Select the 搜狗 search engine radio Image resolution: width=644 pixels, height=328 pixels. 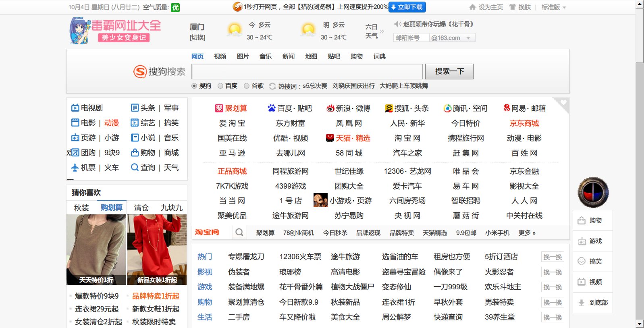[194, 86]
